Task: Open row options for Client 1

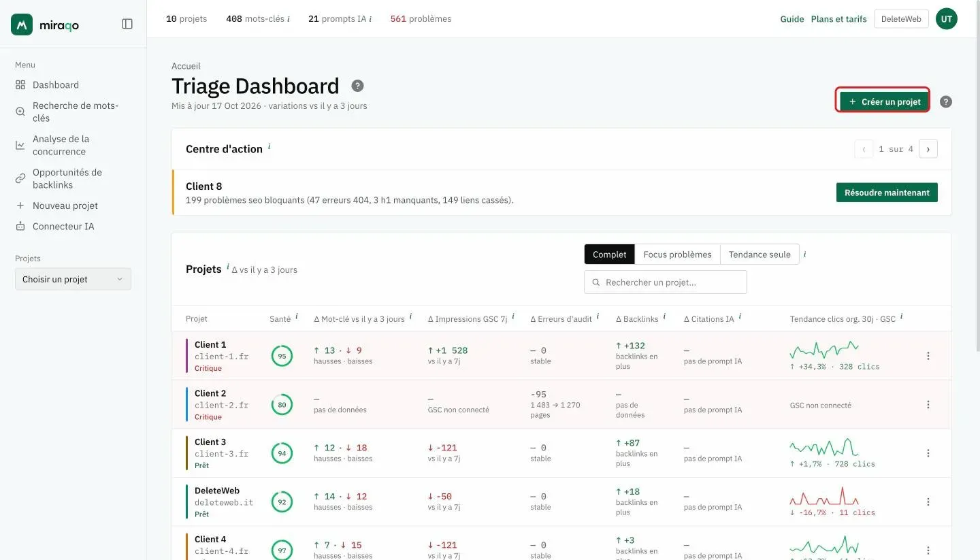Action: 928,356
